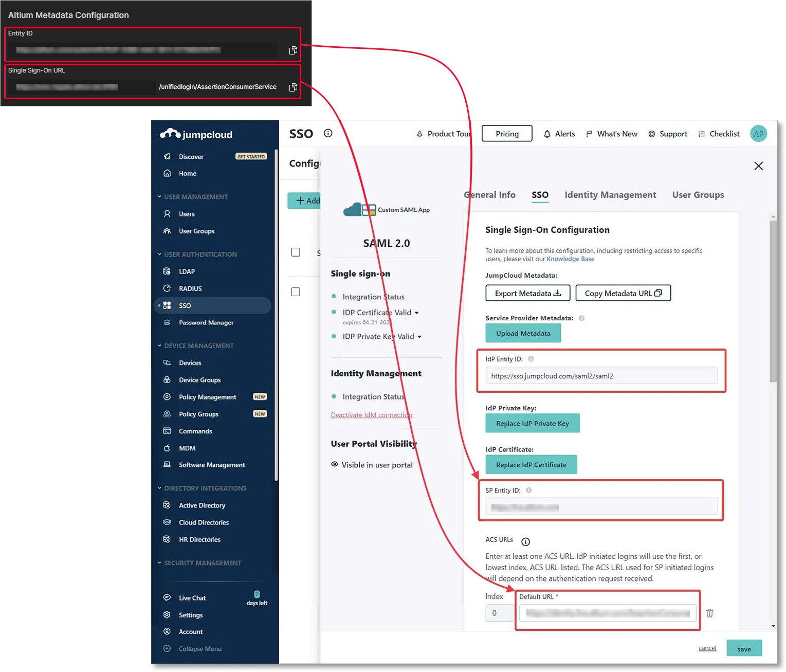786x672 pixels.
Task: Switch to the User Groups tab
Action: (698, 195)
